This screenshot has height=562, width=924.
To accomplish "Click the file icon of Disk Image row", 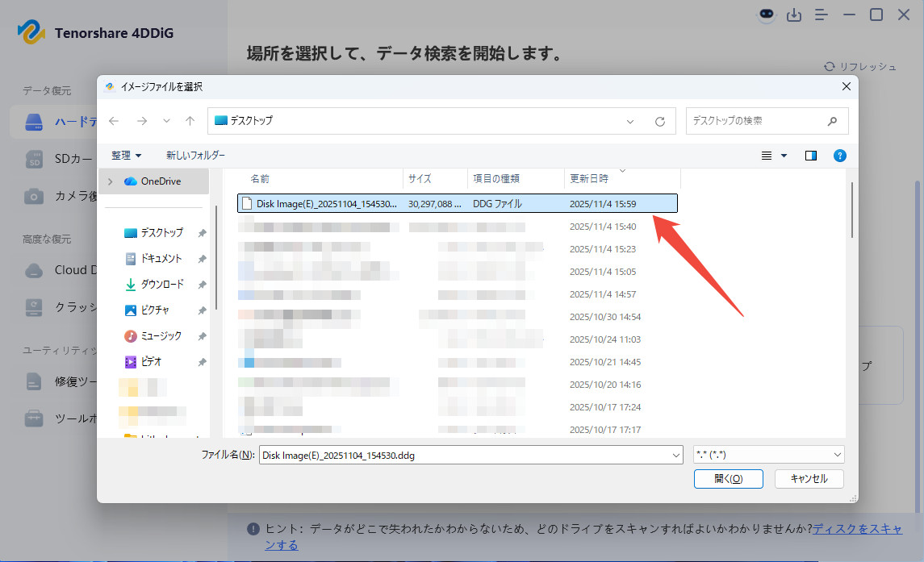I will (x=247, y=204).
